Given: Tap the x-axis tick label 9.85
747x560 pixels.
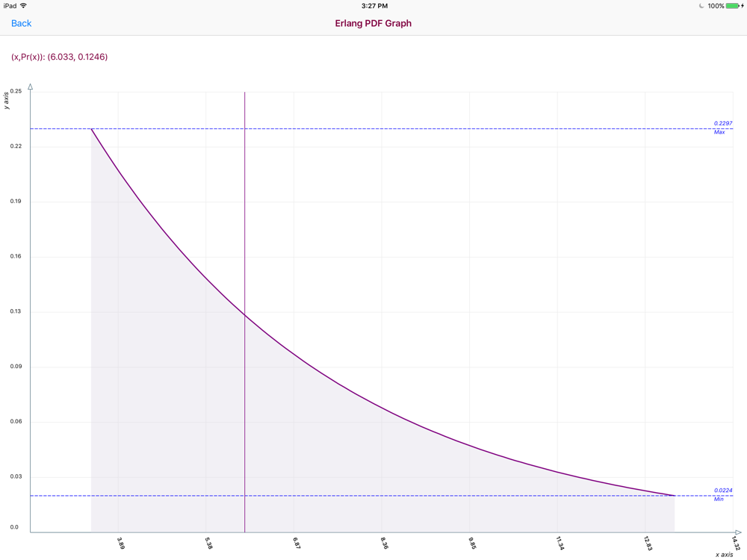Looking at the screenshot, I should coord(471,544).
